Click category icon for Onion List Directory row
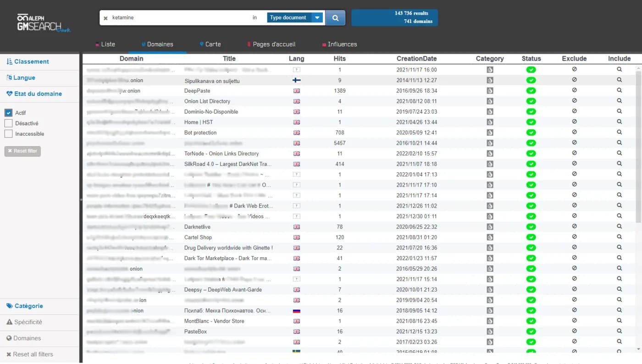 click(x=490, y=101)
